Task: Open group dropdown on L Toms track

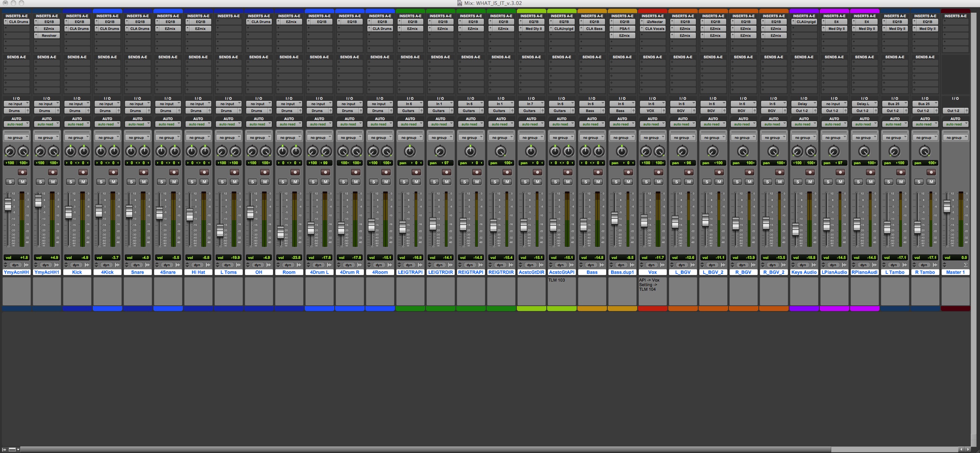Action: (x=229, y=138)
